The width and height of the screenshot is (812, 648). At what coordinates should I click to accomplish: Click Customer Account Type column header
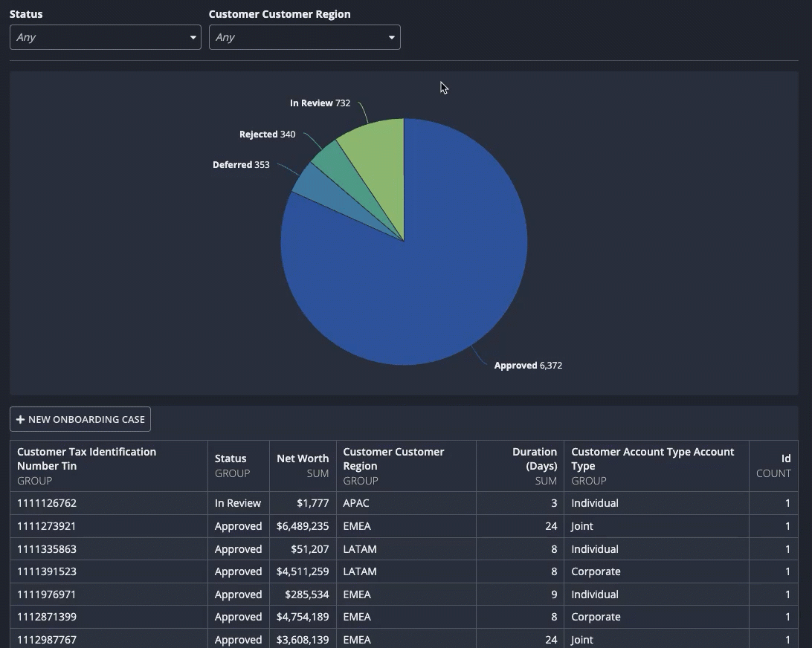click(657, 466)
